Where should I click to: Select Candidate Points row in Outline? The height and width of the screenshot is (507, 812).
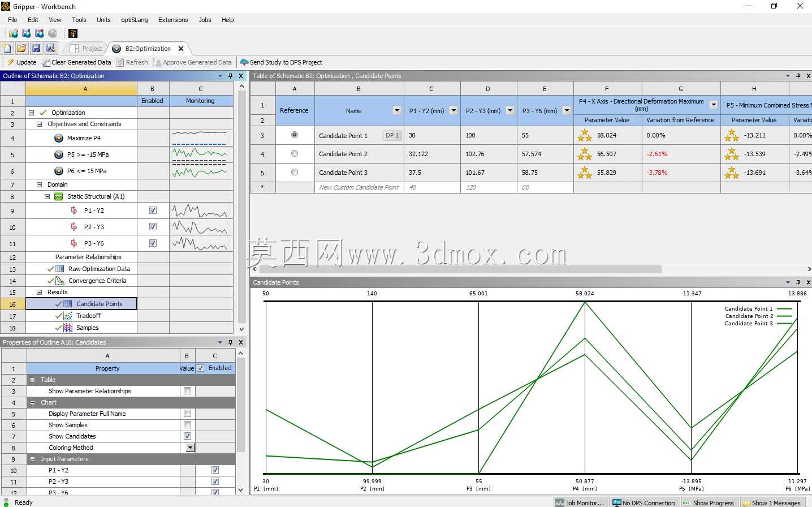[81, 304]
